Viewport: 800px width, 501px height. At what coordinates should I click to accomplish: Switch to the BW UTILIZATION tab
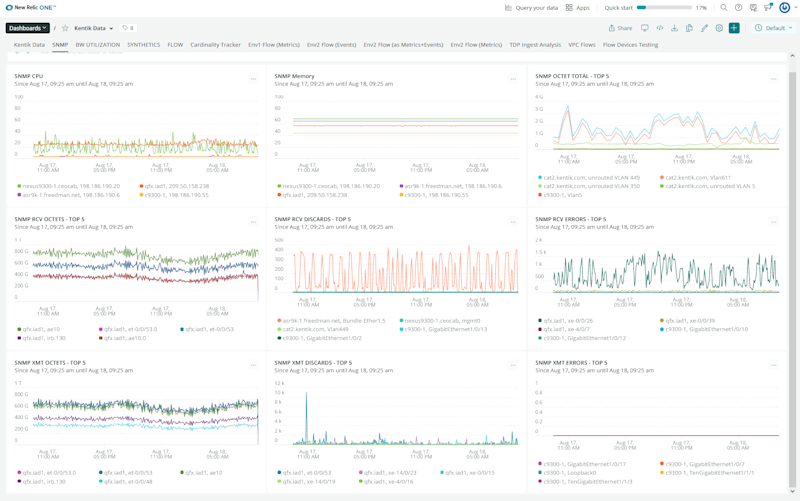pyautogui.click(x=97, y=45)
